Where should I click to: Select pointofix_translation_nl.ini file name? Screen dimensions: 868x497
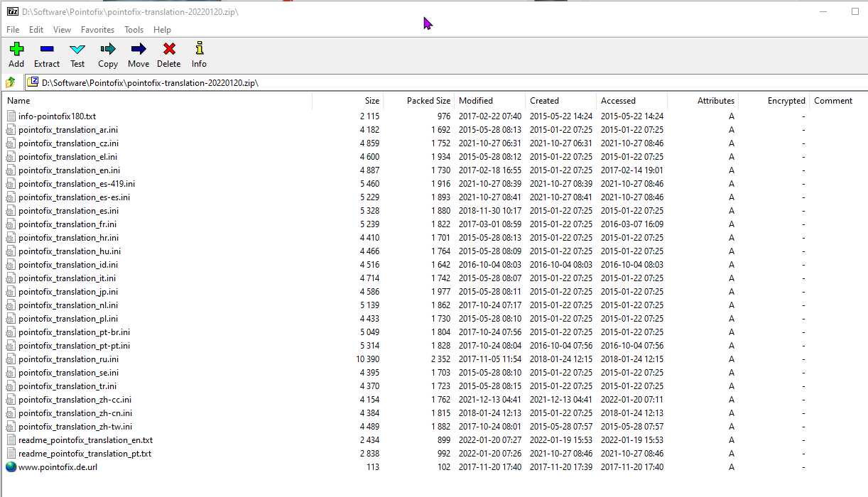click(67, 305)
